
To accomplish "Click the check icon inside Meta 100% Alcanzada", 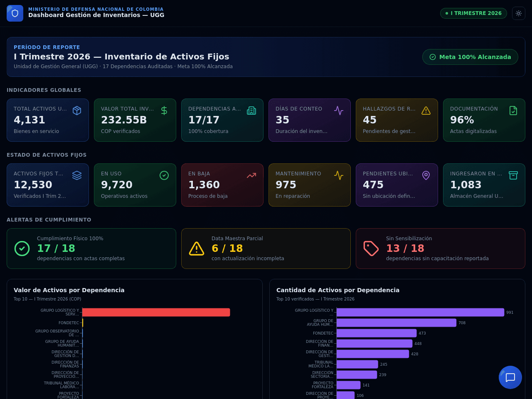I will 433,57.
